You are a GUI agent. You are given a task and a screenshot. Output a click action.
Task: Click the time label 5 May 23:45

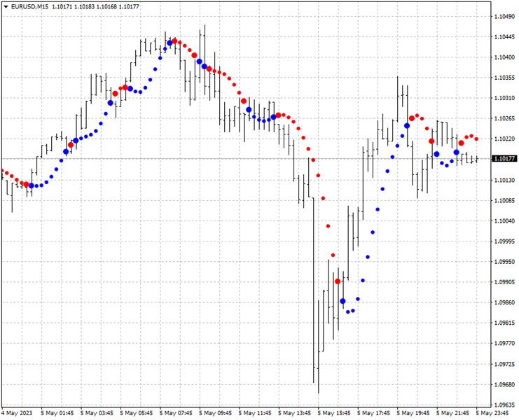492,413
